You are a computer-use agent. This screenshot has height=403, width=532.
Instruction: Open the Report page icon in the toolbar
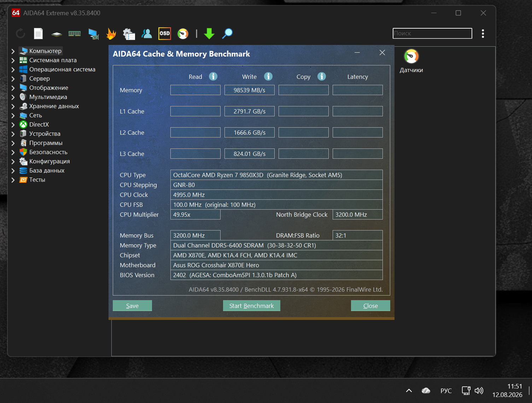(38, 34)
